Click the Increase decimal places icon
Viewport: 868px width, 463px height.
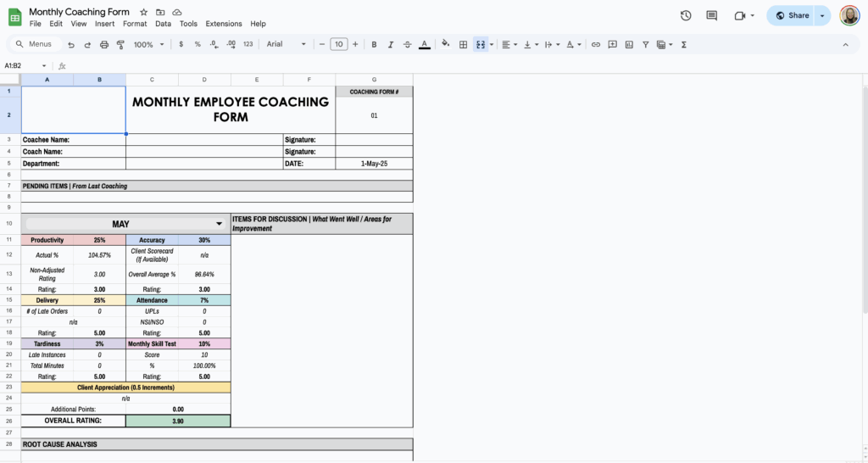tap(231, 44)
